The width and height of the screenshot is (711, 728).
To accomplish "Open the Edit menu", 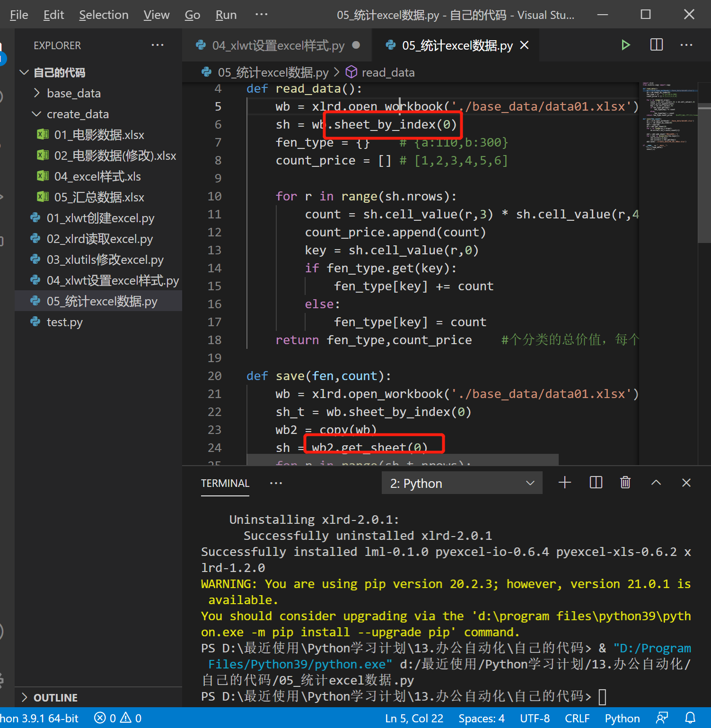I will [x=53, y=15].
